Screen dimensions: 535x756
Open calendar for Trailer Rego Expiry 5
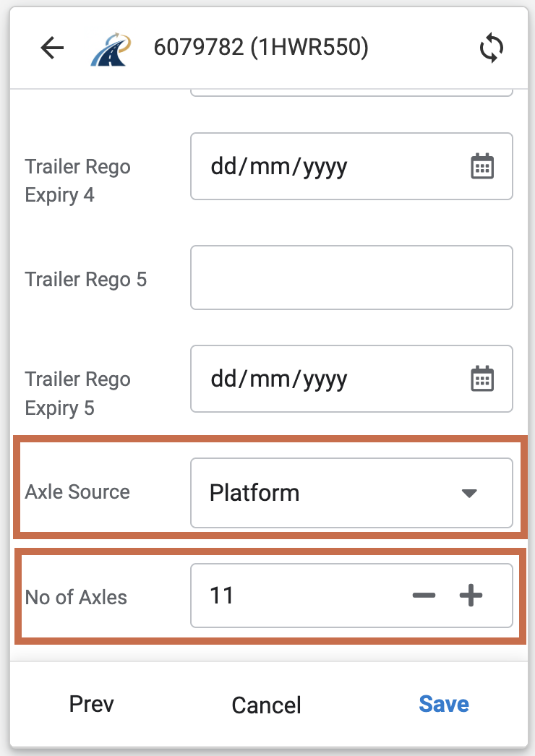pyautogui.click(x=482, y=379)
